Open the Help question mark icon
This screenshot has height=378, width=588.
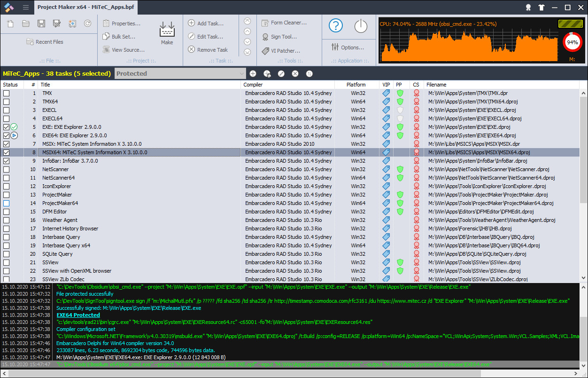[x=336, y=26]
